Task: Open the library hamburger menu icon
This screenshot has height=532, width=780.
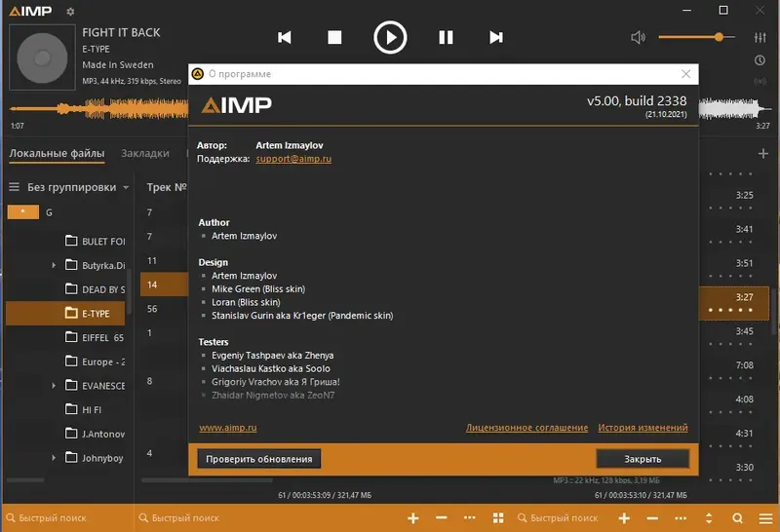Action: coord(14,187)
